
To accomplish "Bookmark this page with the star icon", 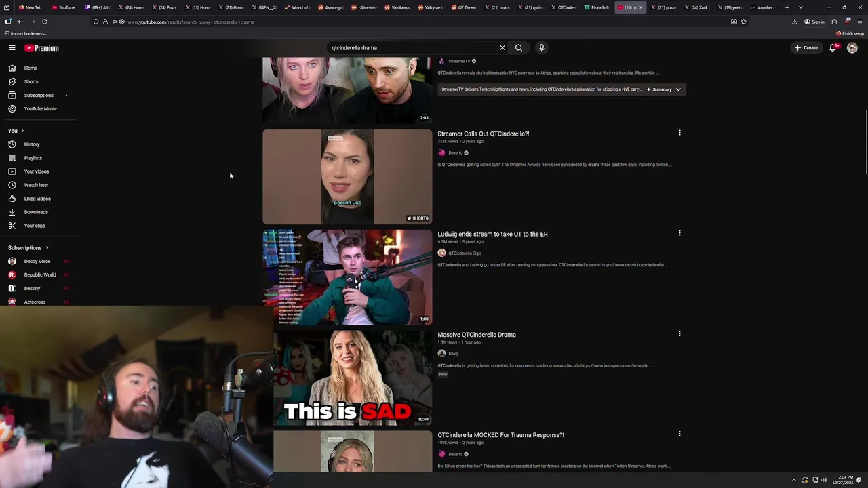I will (743, 22).
